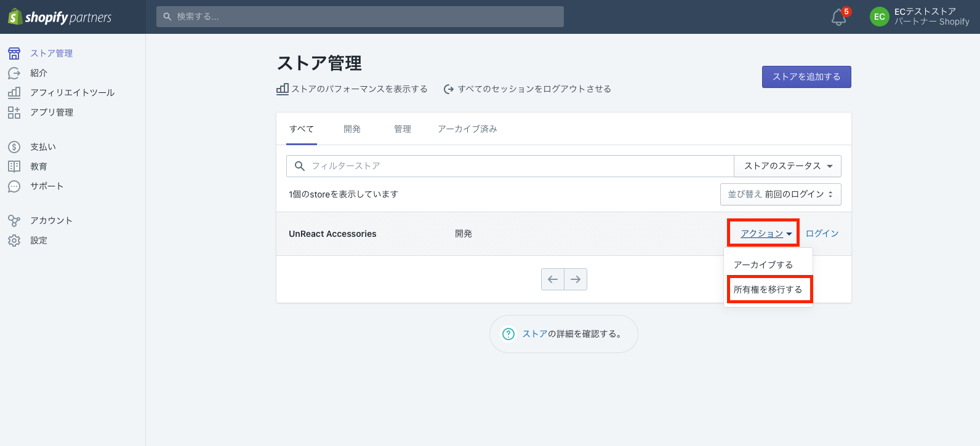Click the ストア help link

(x=535, y=334)
